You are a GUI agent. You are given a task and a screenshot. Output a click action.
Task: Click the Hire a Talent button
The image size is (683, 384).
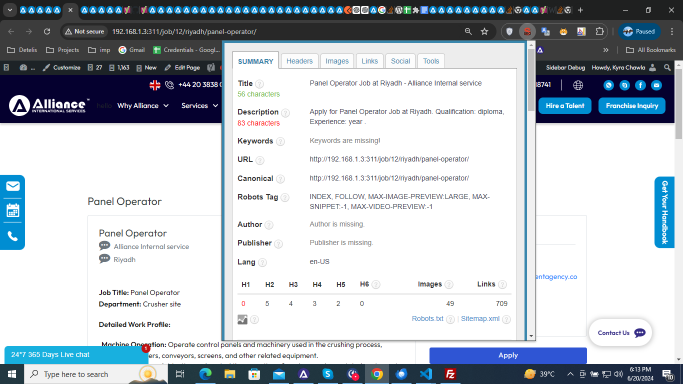pos(565,106)
